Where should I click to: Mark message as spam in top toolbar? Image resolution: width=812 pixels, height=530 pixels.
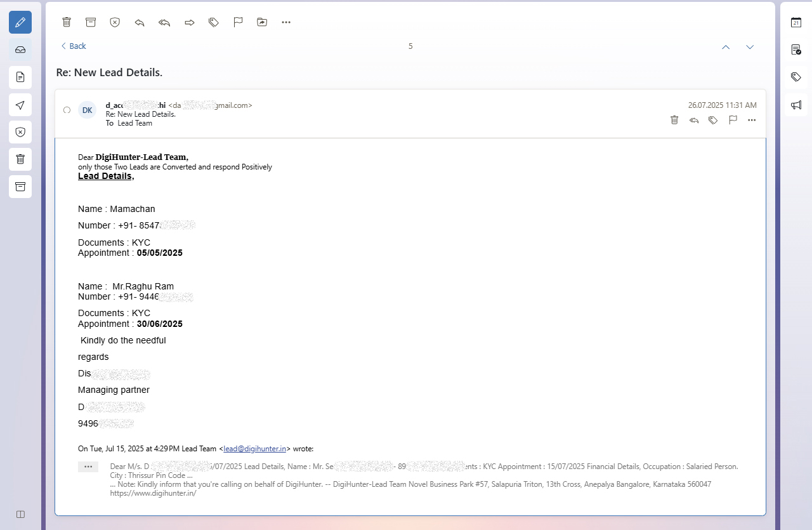(115, 22)
